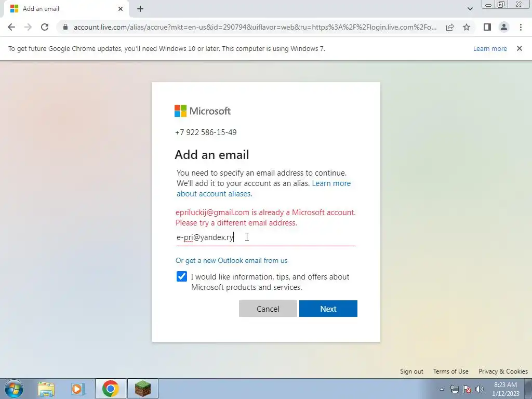Click the Chrome taskbar icon
The image size is (532, 399).
(x=110, y=389)
